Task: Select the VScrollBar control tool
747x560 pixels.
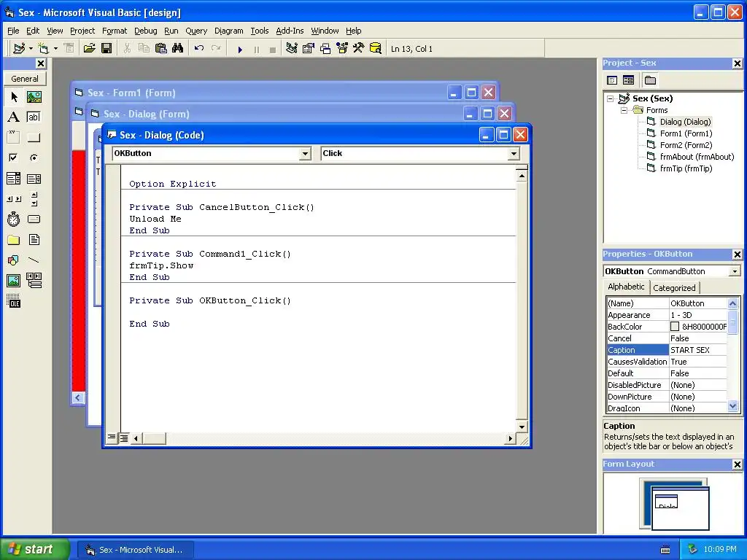Action: coord(34,199)
